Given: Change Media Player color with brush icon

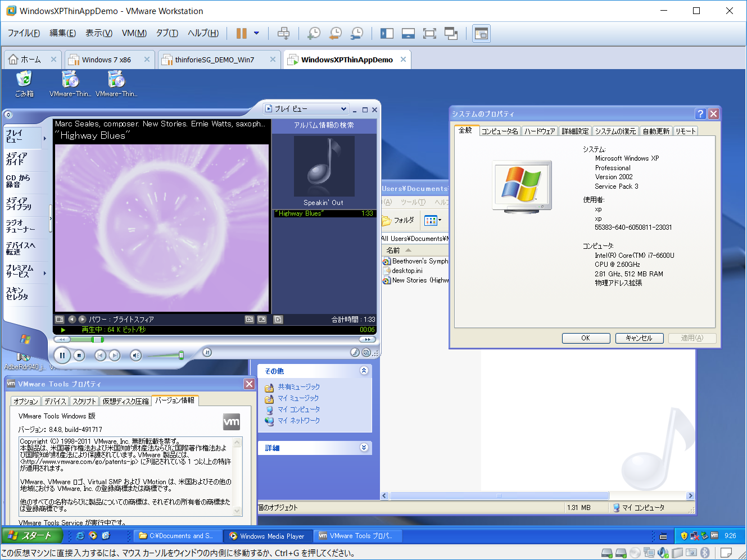Looking at the screenshot, I should click(355, 353).
